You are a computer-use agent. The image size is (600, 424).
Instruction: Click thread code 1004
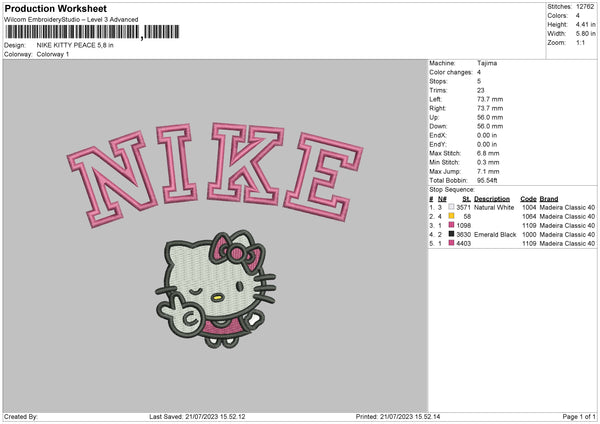click(x=529, y=207)
